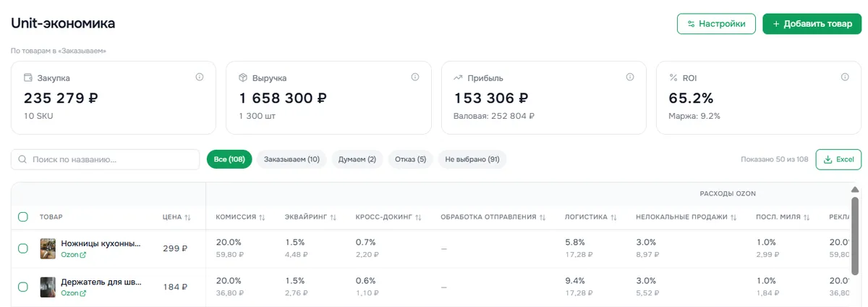This screenshot has width=868, height=307.
Task: Click Добавить товар button
Action: coord(812,24)
